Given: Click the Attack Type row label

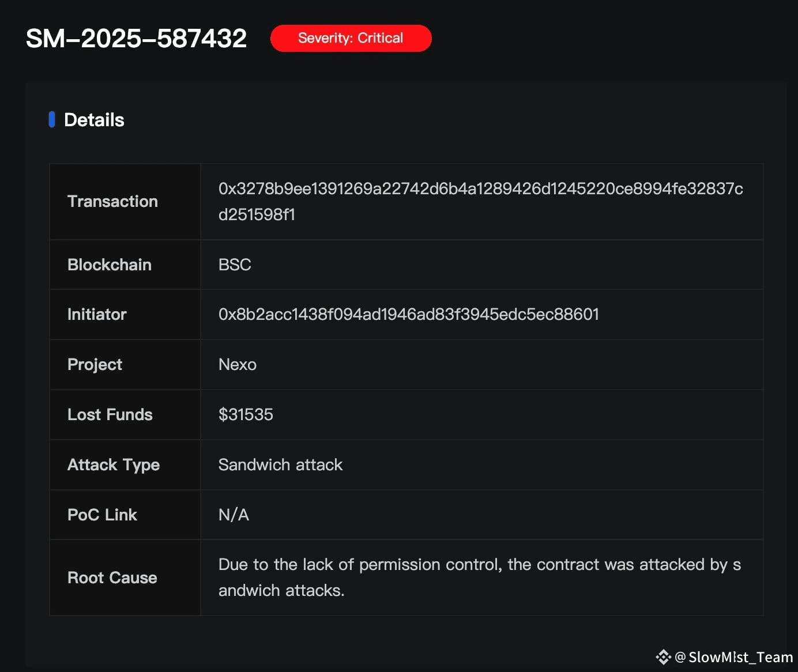Looking at the screenshot, I should click(114, 465).
